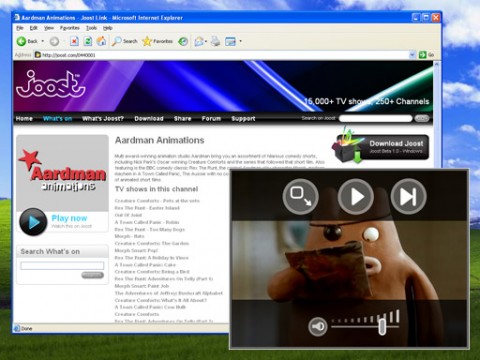Open the Favorites star panel
This screenshot has height=360, width=480.
(157, 41)
